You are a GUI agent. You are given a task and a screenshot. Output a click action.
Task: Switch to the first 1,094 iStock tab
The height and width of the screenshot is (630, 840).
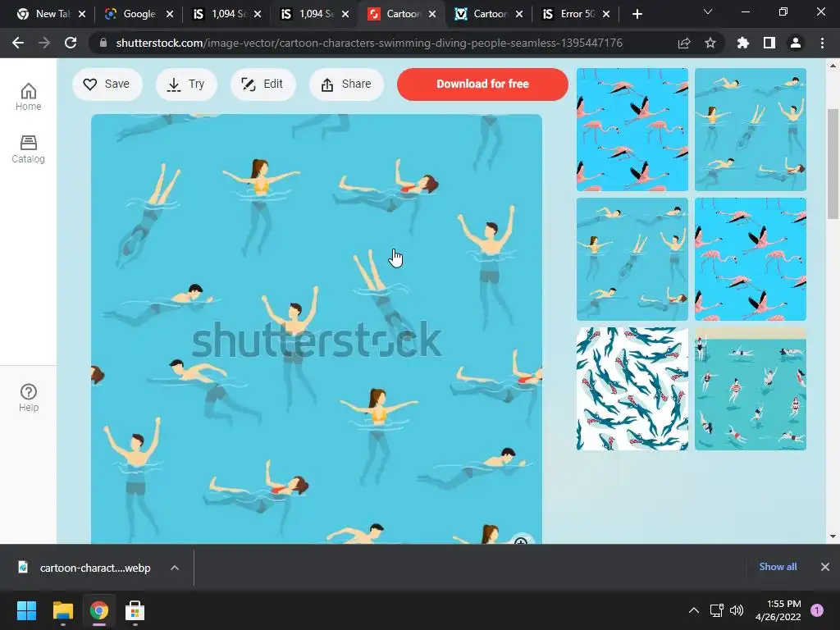tap(221, 14)
